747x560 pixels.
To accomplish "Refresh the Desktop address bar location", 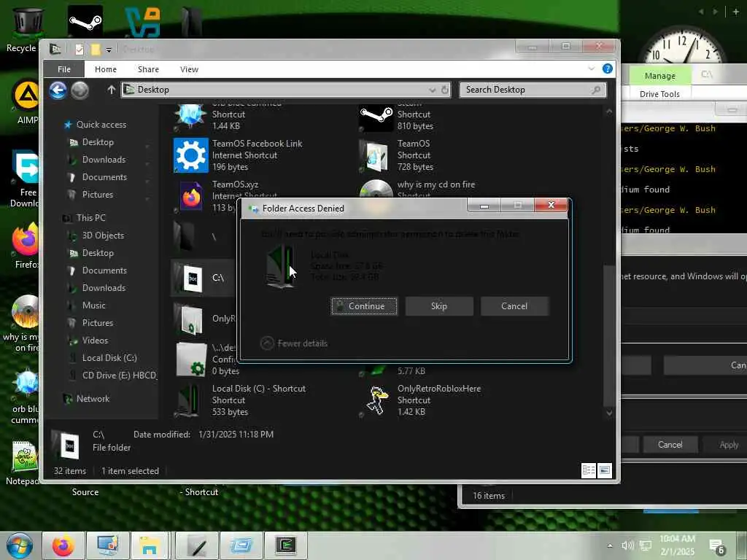I will (444, 90).
